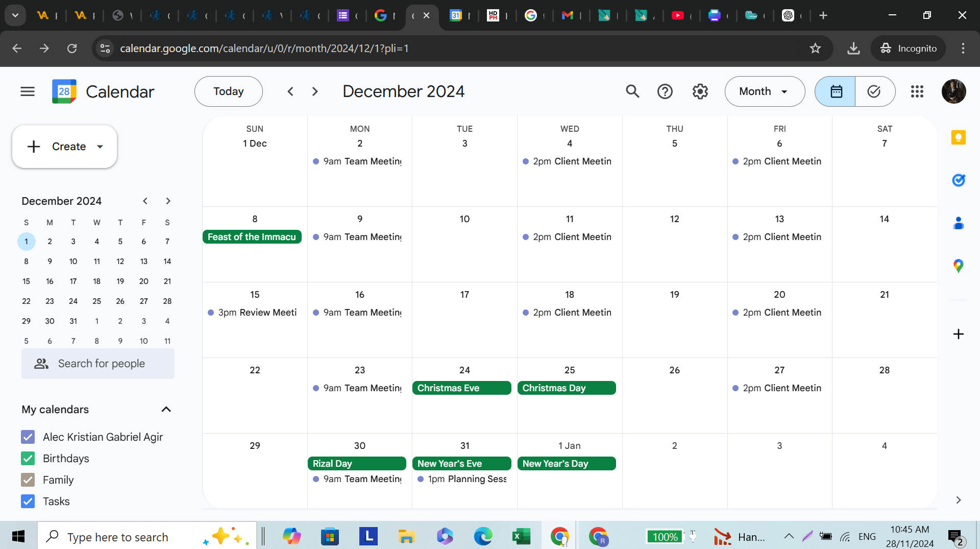The image size is (980, 549).
Task: Reload the calendar page
Action: 72,49
